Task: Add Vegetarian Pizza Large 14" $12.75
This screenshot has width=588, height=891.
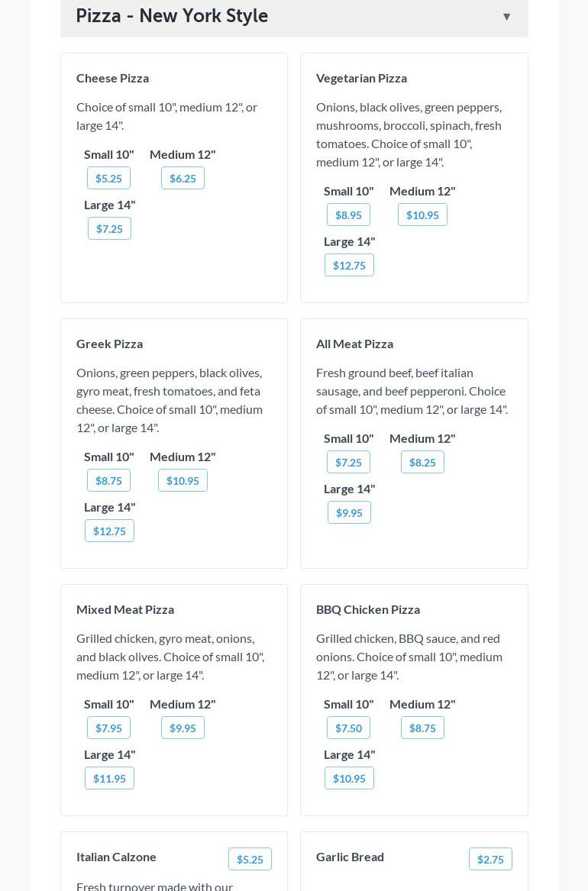Action: point(349,265)
